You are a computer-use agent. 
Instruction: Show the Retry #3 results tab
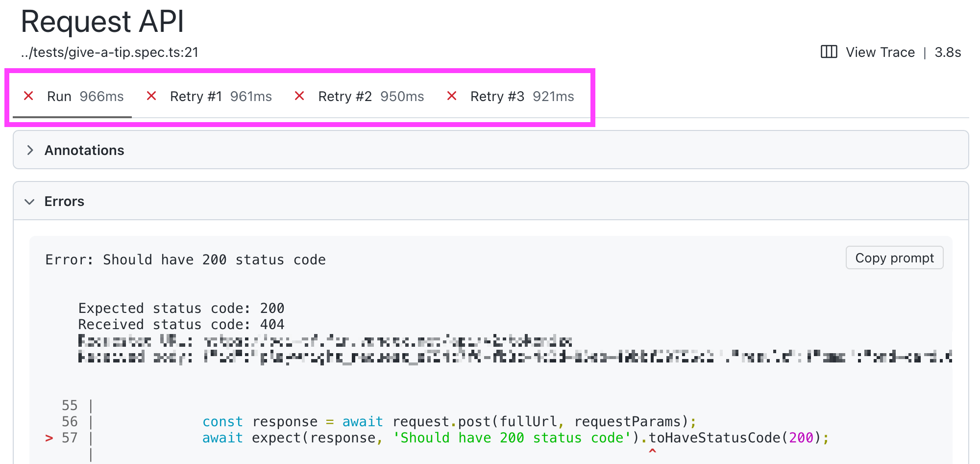522,97
